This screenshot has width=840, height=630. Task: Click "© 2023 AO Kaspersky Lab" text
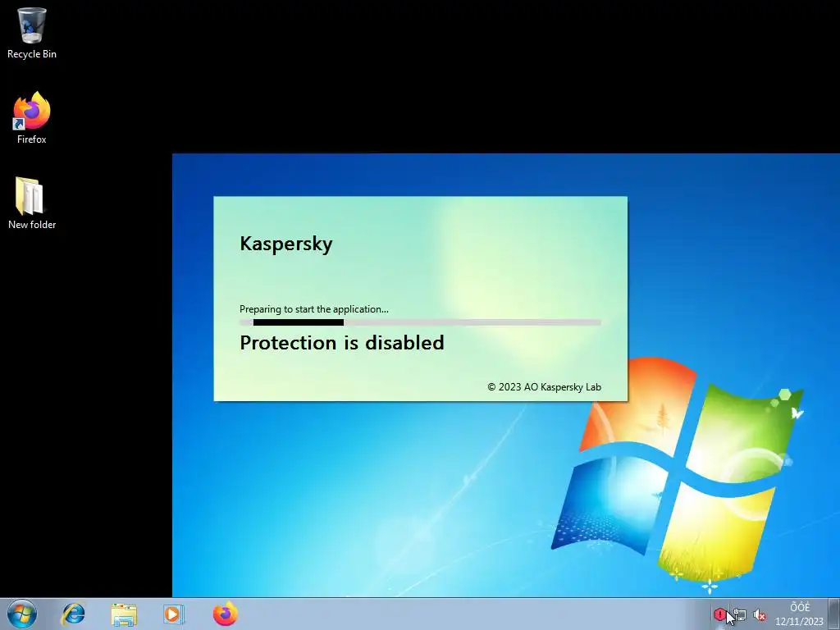tap(545, 387)
